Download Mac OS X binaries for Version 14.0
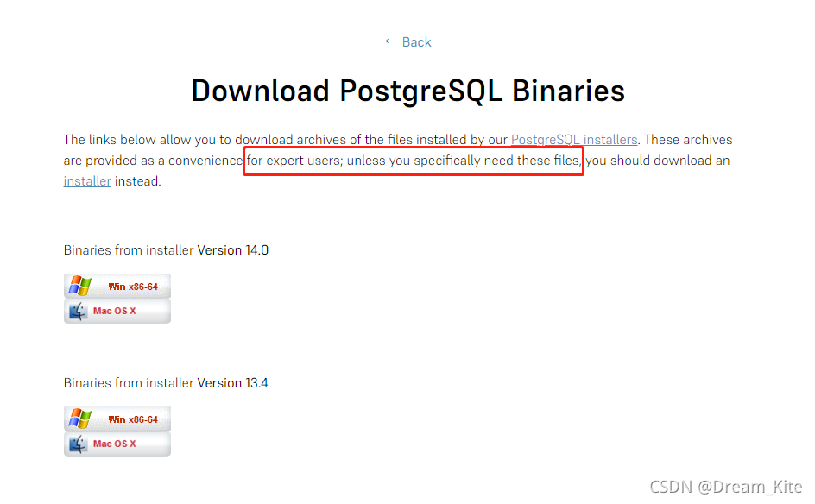The height and width of the screenshot is (504, 815). click(x=117, y=311)
